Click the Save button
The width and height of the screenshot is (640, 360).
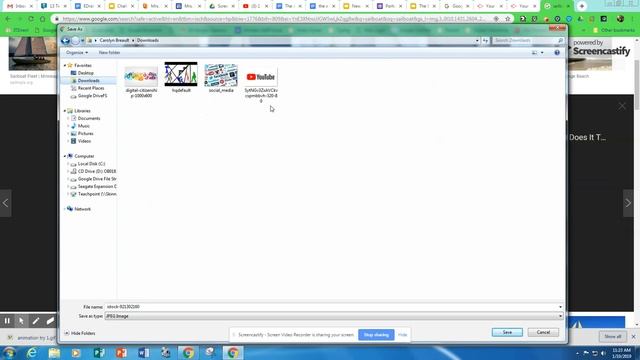507,332
